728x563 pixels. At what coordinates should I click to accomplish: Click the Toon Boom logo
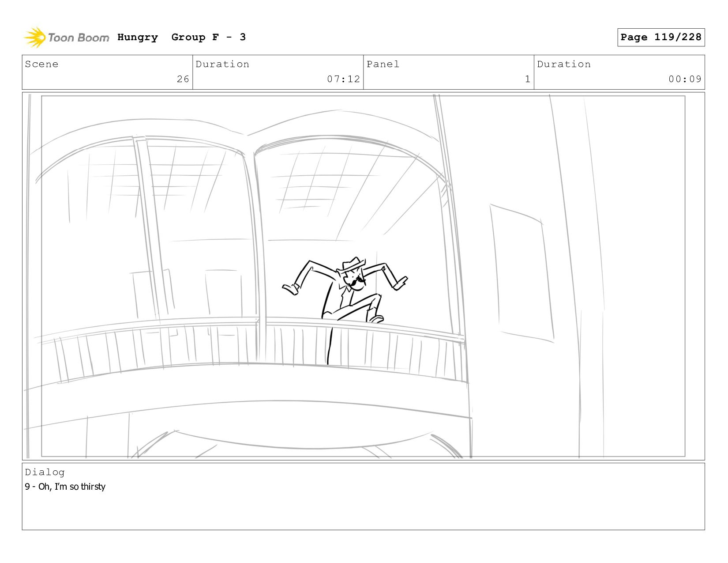point(66,38)
